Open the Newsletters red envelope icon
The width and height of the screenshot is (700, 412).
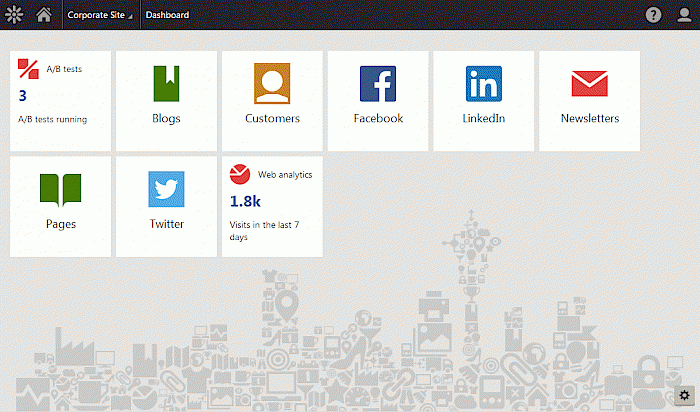coord(589,83)
